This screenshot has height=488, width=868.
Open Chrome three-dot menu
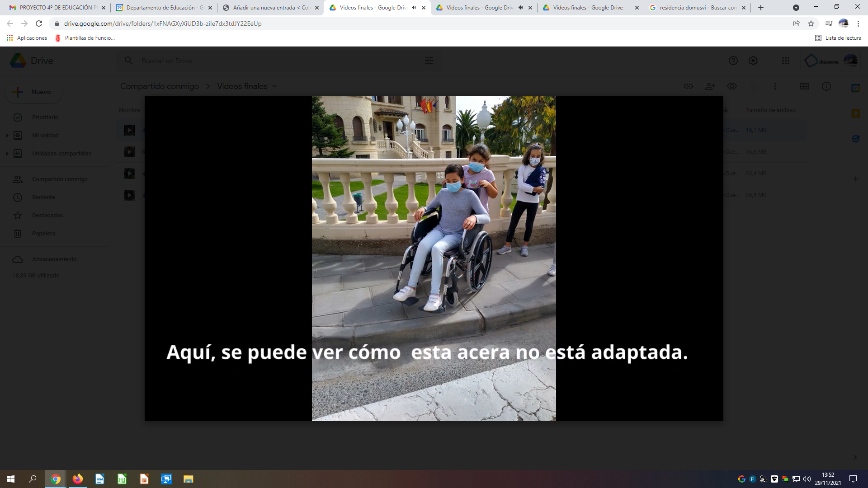(858, 23)
